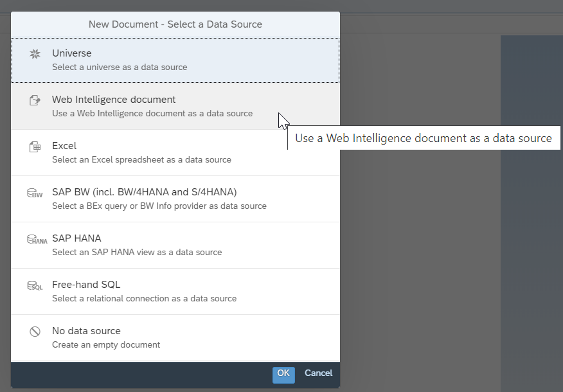This screenshot has width=563, height=392.
Task: Click the No data source prohibition icon
Action: (x=35, y=331)
